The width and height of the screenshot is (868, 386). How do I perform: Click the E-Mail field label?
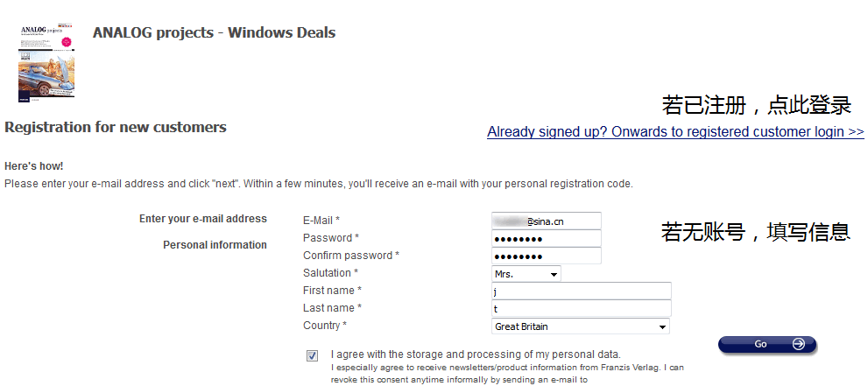(x=321, y=221)
